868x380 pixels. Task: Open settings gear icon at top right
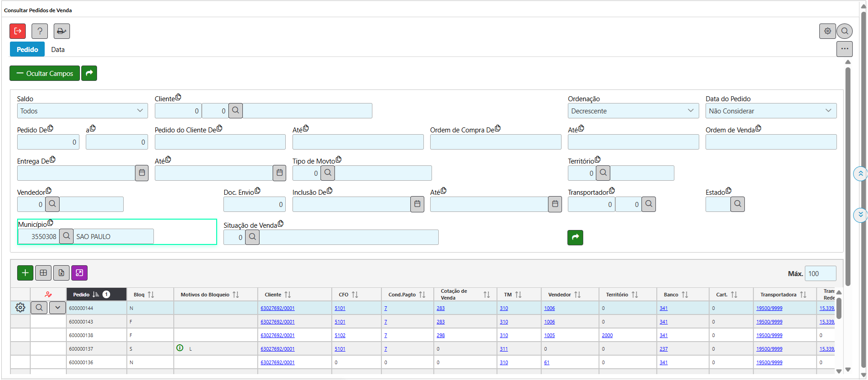pyautogui.click(x=827, y=31)
